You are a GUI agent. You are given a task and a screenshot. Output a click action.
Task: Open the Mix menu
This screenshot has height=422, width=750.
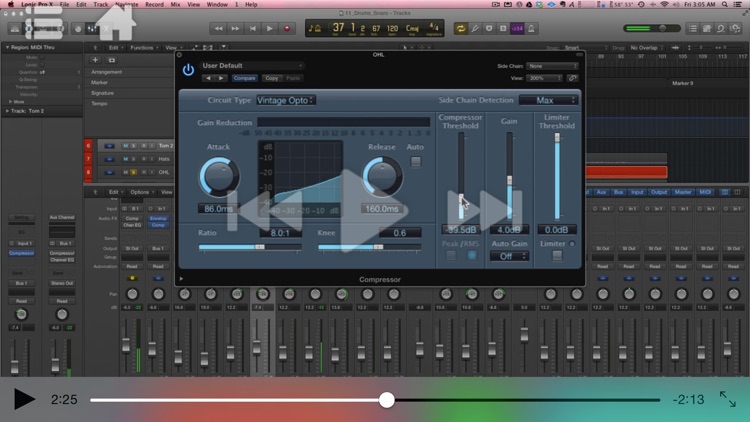click(176, 4)
